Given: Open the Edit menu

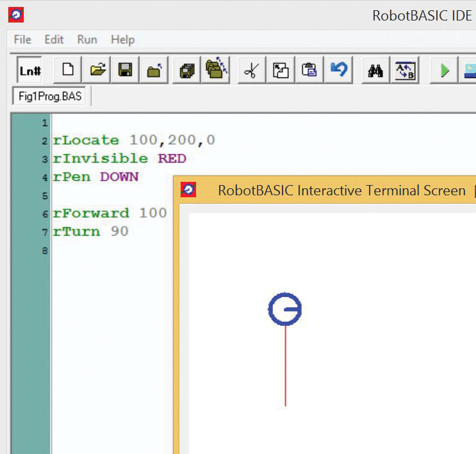Looking at the screenshot, I should click(54, 40).
